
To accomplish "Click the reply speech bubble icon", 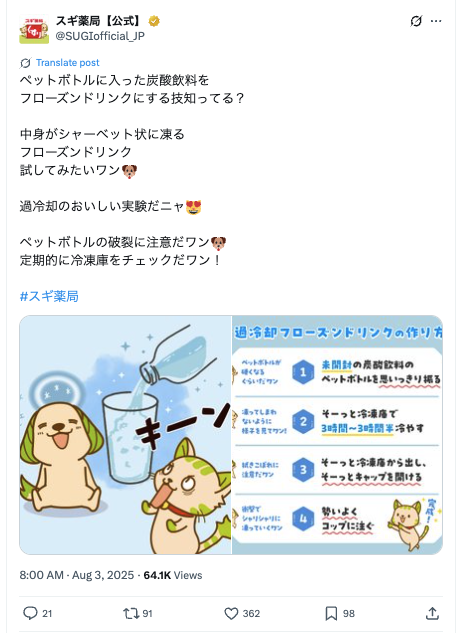I will point(30,613).
